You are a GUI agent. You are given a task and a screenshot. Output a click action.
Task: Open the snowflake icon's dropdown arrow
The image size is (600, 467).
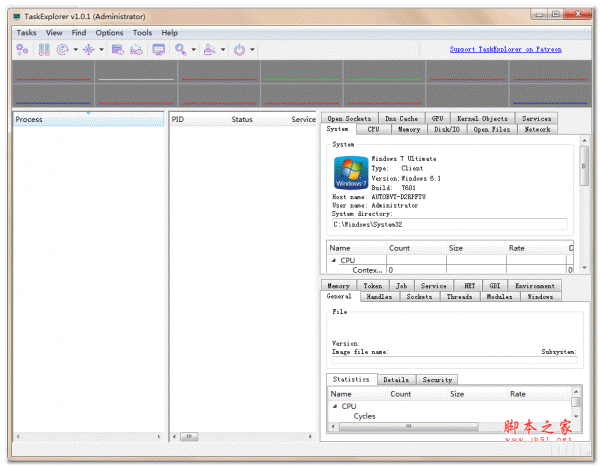click(101, 50)
